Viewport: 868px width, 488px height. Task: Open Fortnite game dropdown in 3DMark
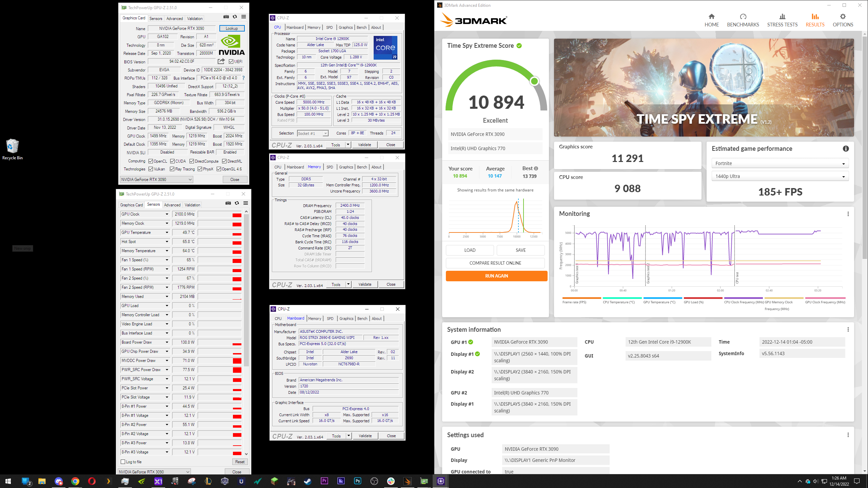(x=780, y=163)
